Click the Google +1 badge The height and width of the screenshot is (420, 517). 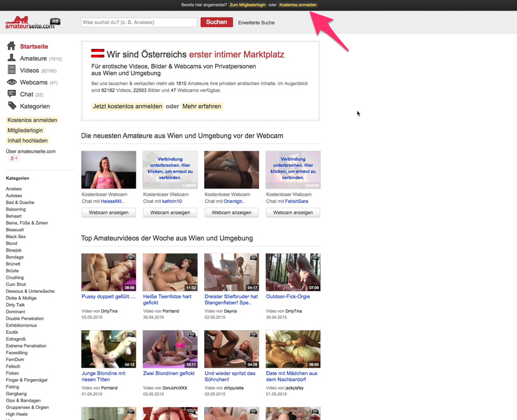[x=14, y=159]
